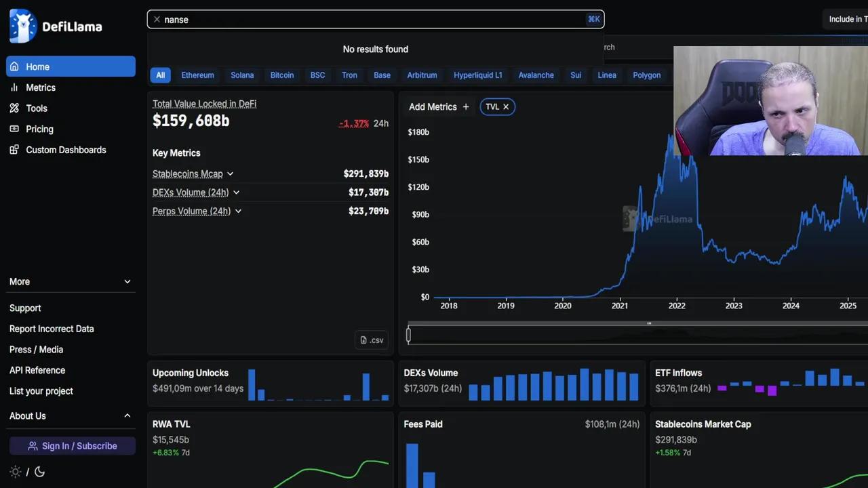Image resolution: width=868 pixels, height=488 pixels.
Task: Open Press / Media link
Action: tap(36, 350)
